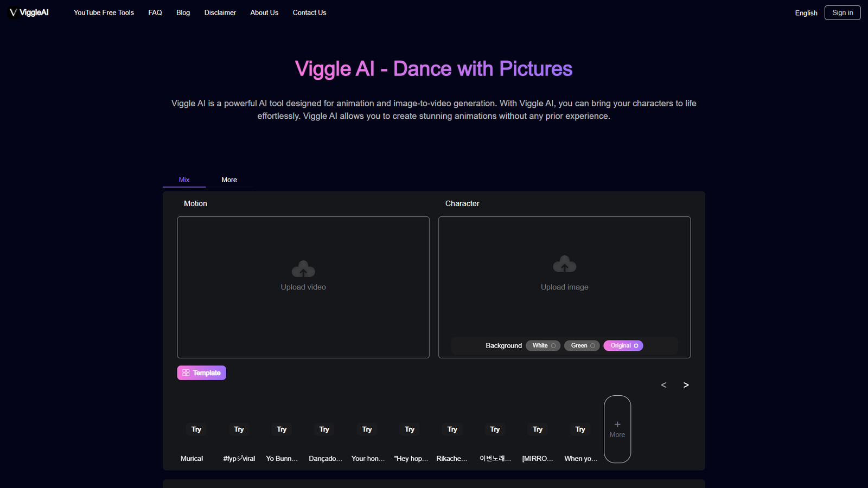Click the Sign in button
868x488 pixels.
843,12
